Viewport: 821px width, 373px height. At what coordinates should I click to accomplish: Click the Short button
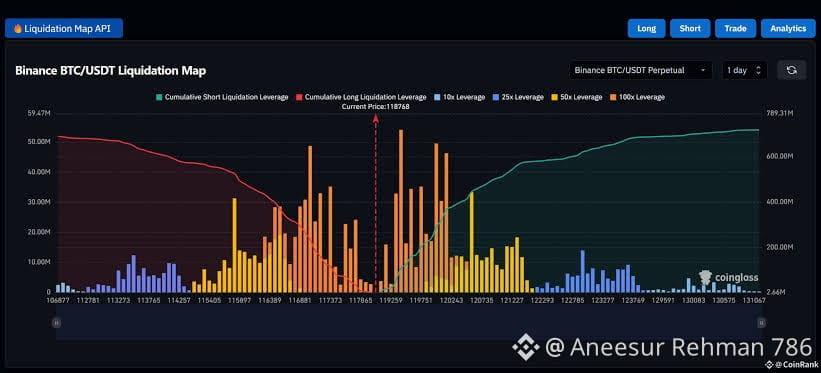[x=690, y=28]
